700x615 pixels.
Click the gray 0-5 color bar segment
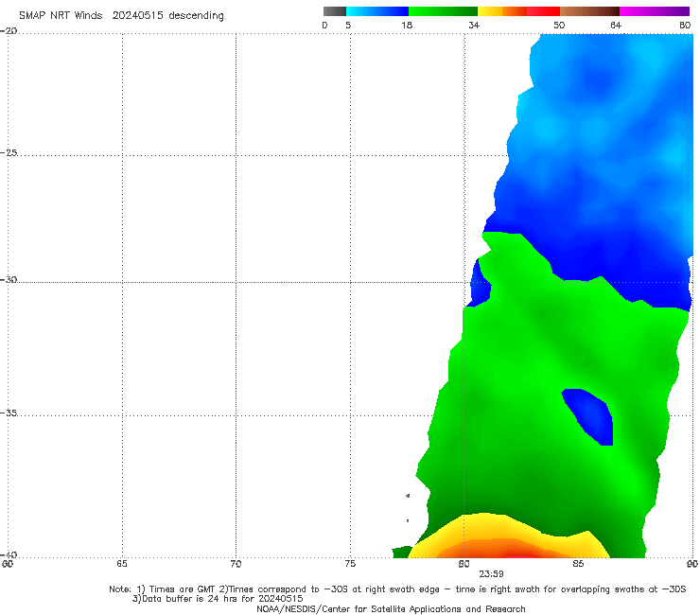click(x=335, y=11)
